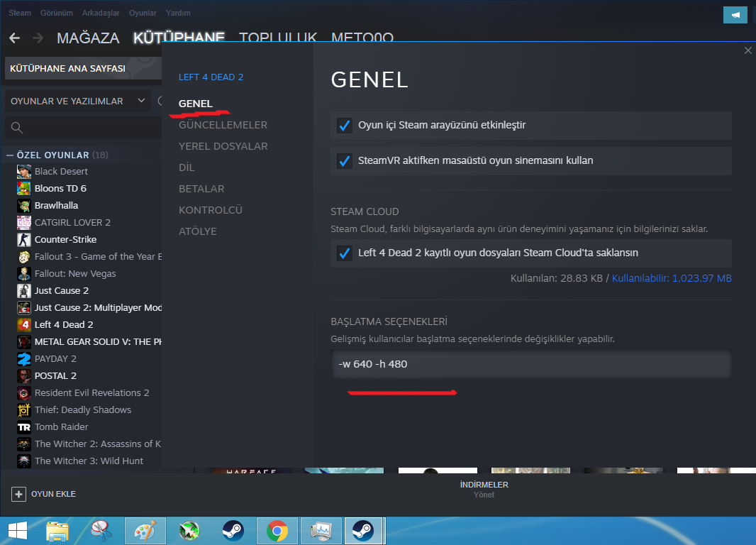
Task: Select Brawlhalla in library list
Action: (x=57, y=206)
